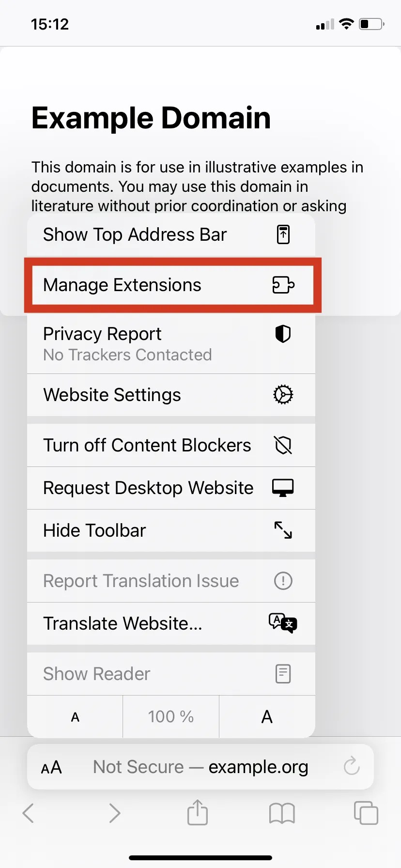Tap the Privacy Report shield icon
401x868 pixels.
[283, 334]
